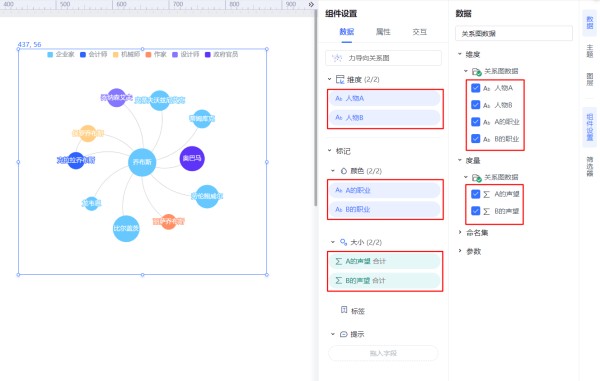Click the 作家 legend color swatch
The width and height of the screenshot is (600, 381).
[x=148, y=55]
